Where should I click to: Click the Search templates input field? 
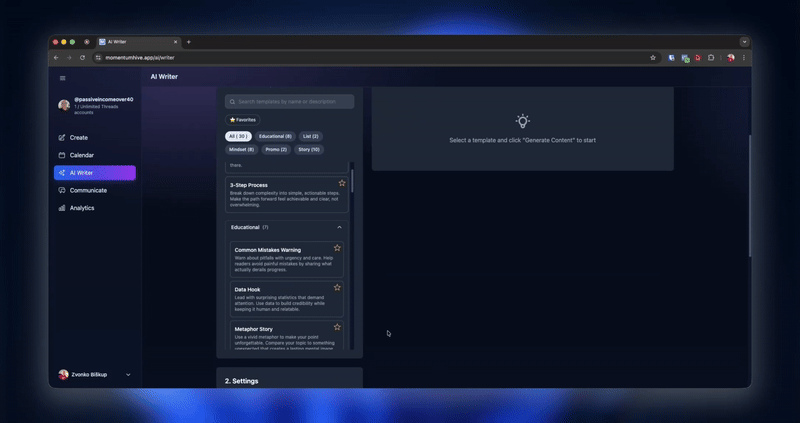(x=290, y=101)
